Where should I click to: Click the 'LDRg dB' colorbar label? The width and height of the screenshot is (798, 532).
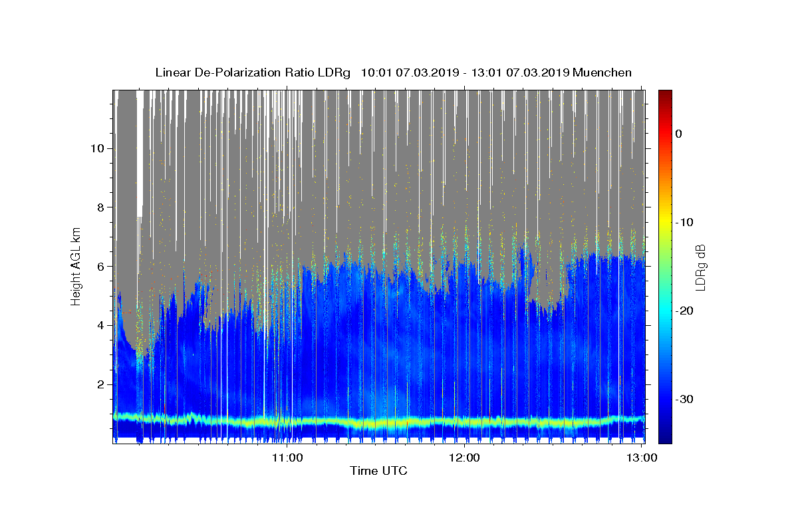700,267
